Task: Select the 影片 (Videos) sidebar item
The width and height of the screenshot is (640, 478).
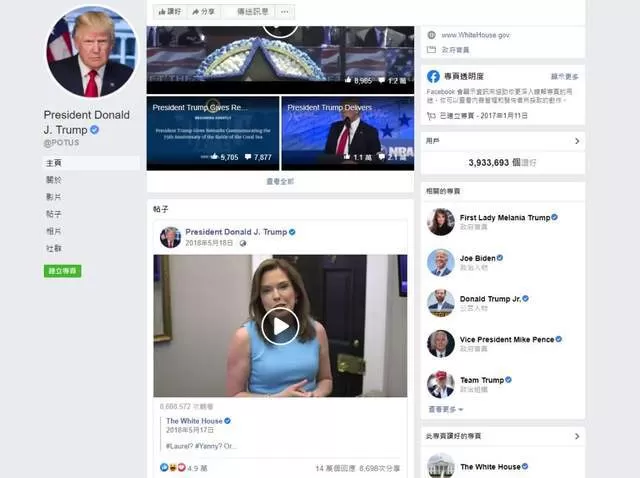Action: coord(53,197)
